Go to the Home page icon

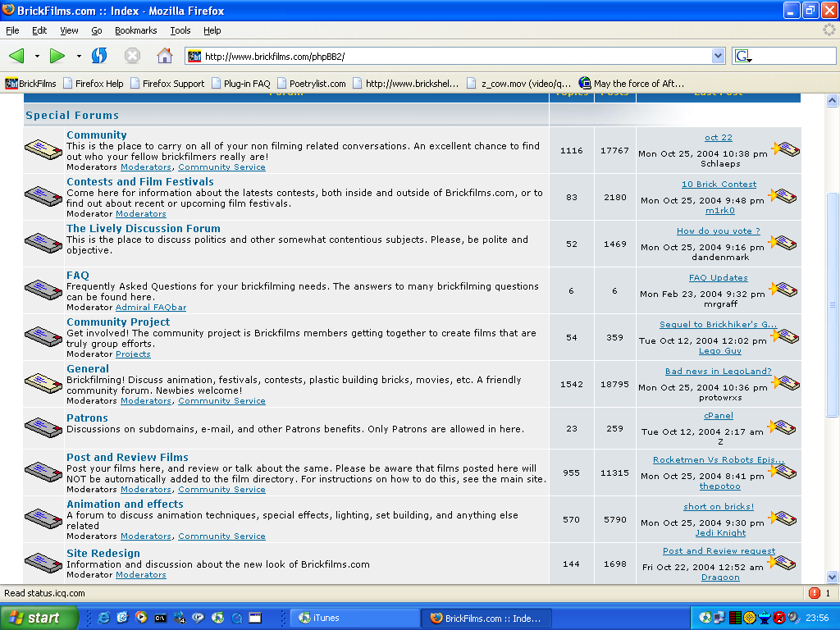tap(165, 56)
